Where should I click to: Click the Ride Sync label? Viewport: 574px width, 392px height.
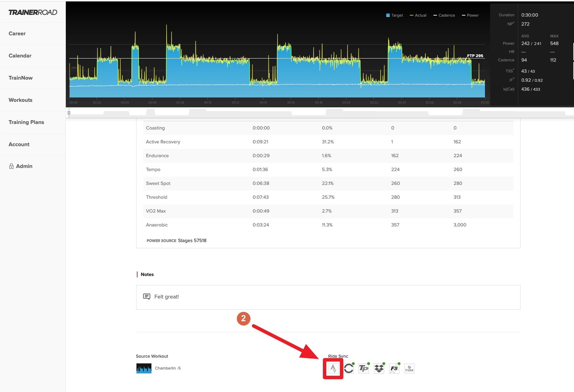click(x=338, y=356)
